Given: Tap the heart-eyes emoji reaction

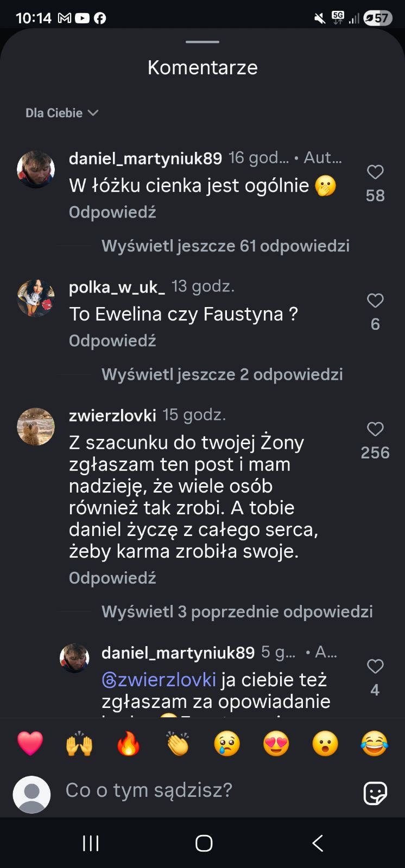Looking at the screenshot, I should tap(275, 743).
